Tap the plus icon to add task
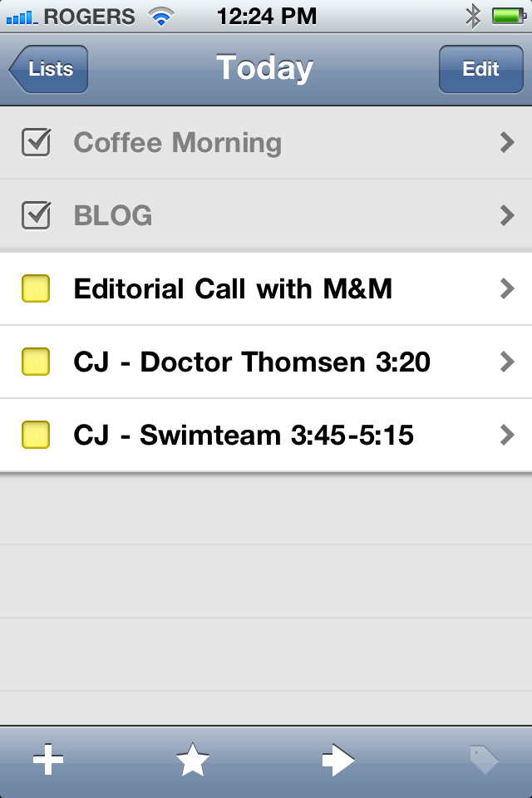 48,761
